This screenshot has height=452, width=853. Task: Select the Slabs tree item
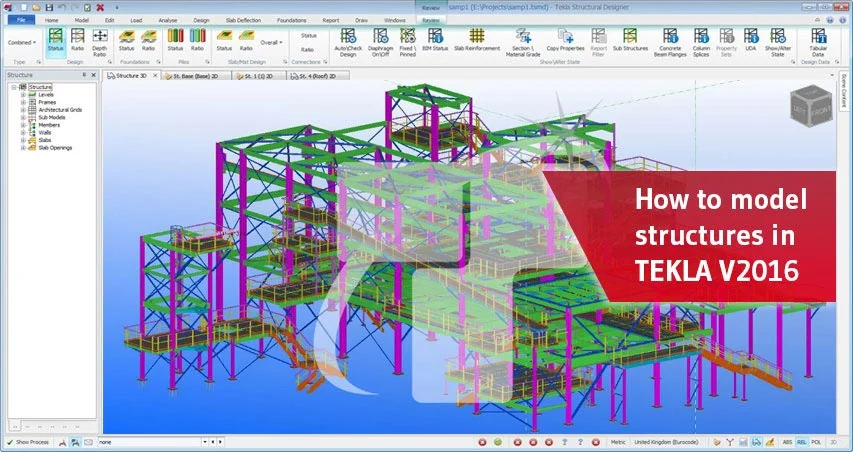[45, 140]
